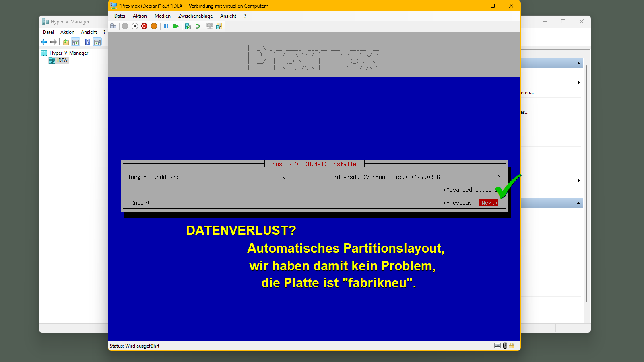Click the green Revert arrow icon
This screenshot has height=362, width=644.
(198, 26)
